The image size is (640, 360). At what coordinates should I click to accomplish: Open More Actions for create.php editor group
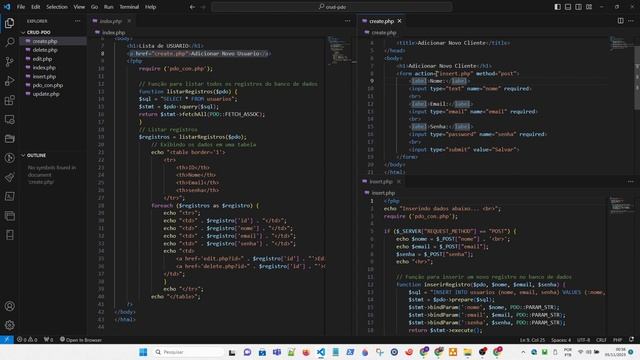pos(631,21)
